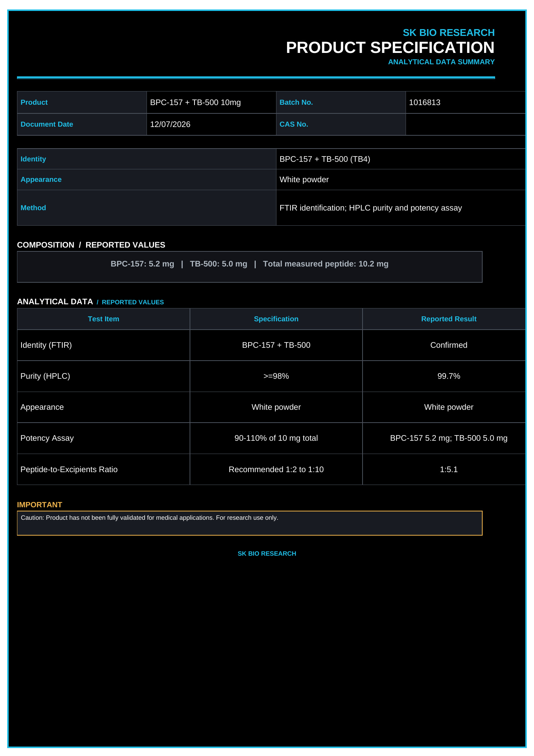Image resolution: width=534 pixels, height=756 pixels.
Task: Select the caution text in the IMPORTANT box
Action: click(x=150, y=518)
